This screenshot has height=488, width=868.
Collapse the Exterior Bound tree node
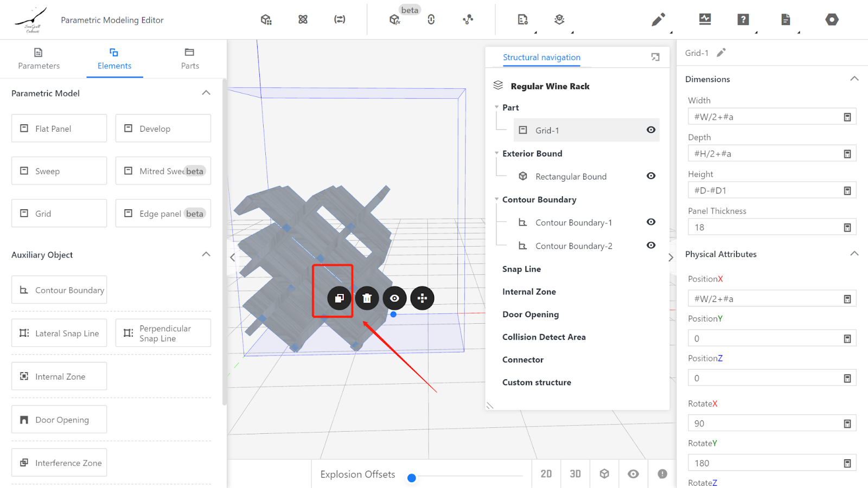click(x=496, y=153)
